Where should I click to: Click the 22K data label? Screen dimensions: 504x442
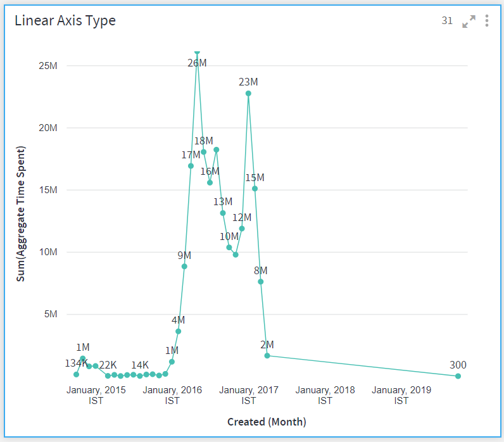tap(108, 365)
